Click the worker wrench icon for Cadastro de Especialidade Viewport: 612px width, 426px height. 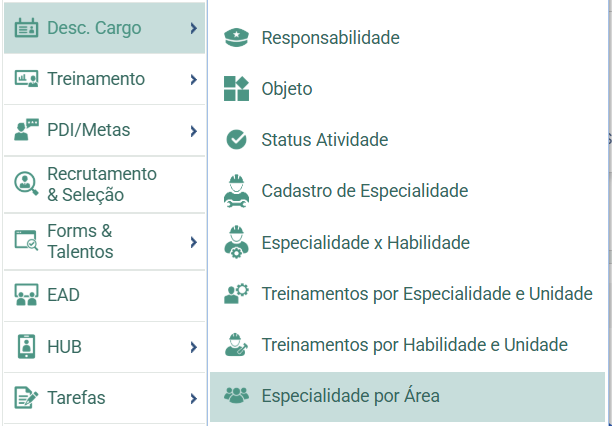tap(237, 191)
